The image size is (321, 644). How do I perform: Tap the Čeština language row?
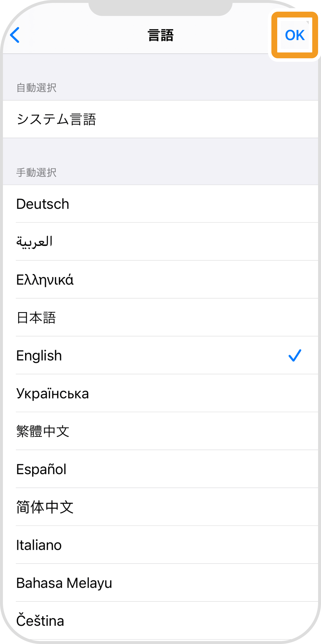pos(40,621)
